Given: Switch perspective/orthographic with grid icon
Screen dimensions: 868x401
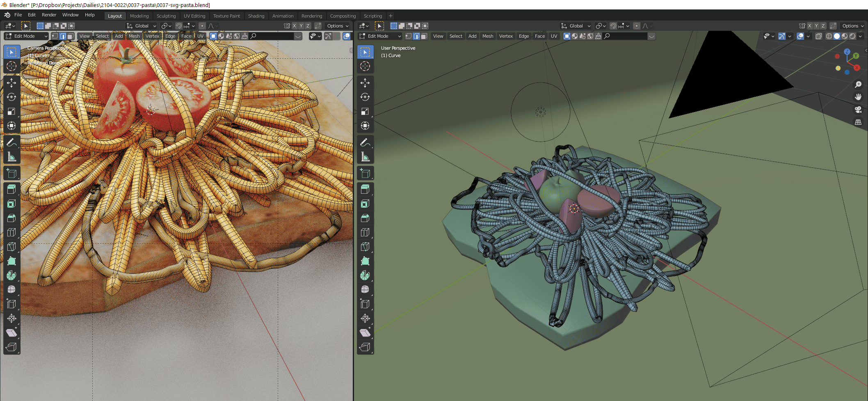Looking at the screenshot, I should point(858,122).
